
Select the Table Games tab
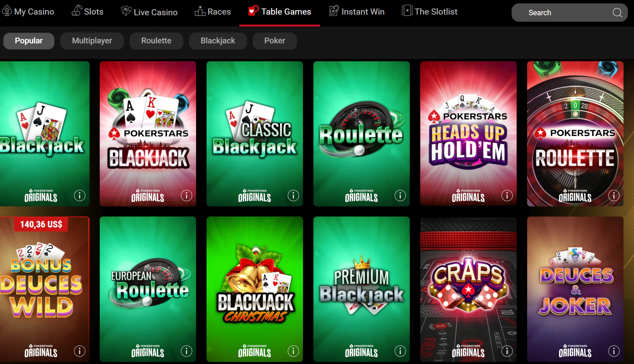pos(280,12)
